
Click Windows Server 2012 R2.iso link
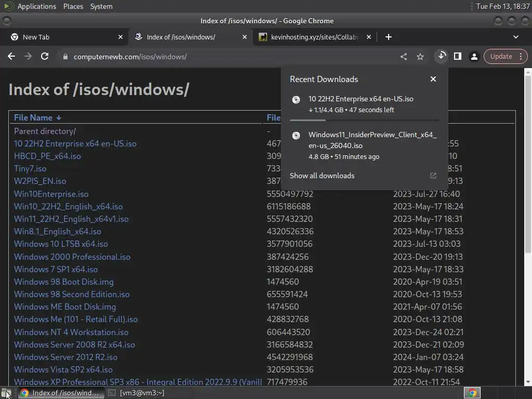click(65, 357)
